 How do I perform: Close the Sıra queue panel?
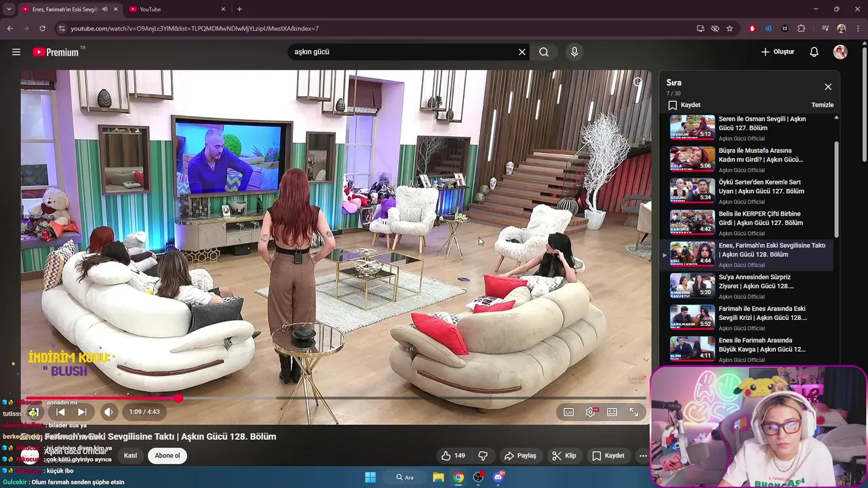coord(828,87)
